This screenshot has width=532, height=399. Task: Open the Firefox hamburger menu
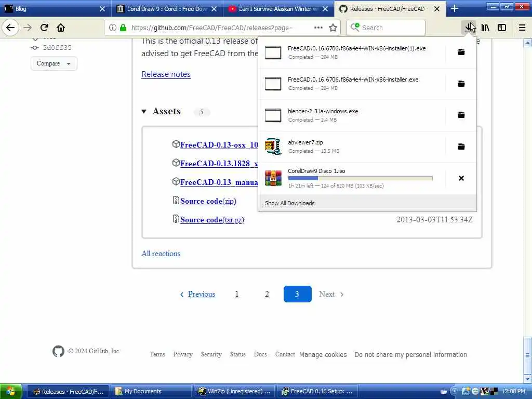(522, 28)
